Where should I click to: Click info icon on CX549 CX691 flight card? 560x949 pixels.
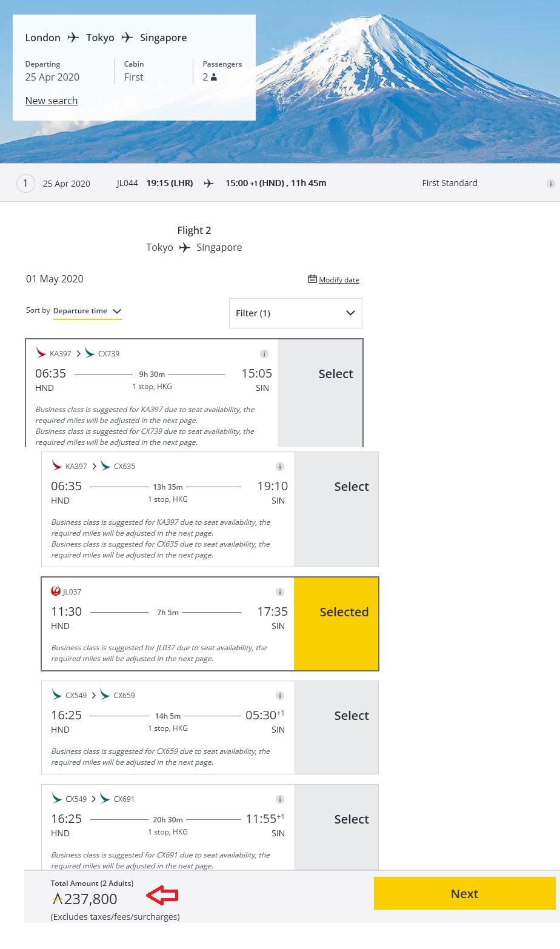[x=279, y=799]
